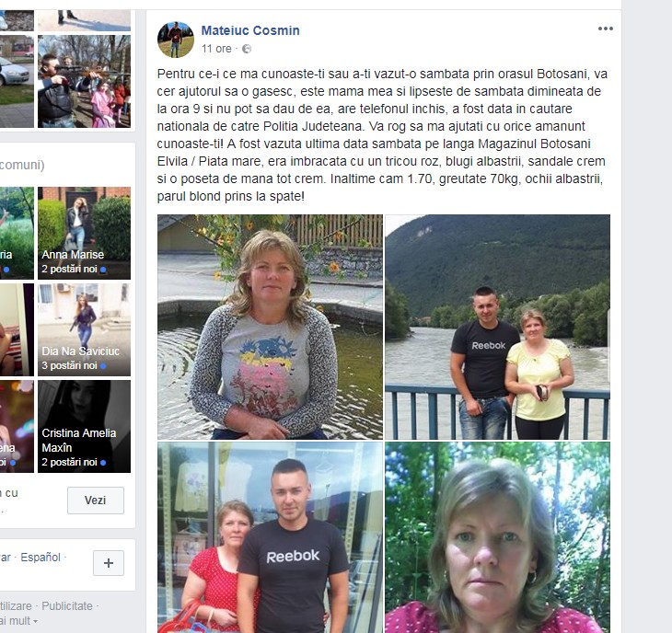Open the three-dot post options menu

pyautogui.click(x=605, y=29)
